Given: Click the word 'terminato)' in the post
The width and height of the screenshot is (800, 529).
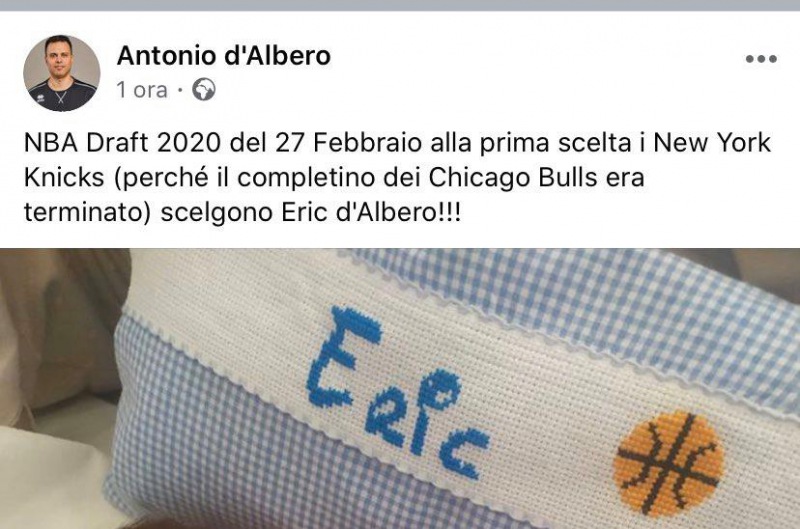Looking at the screenshot, I should point(87,213).
